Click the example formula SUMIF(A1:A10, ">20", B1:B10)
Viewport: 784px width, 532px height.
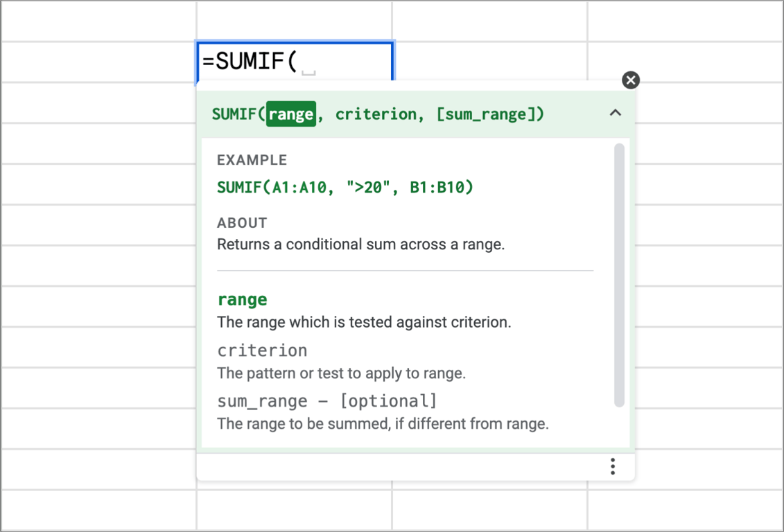(345, 187)
